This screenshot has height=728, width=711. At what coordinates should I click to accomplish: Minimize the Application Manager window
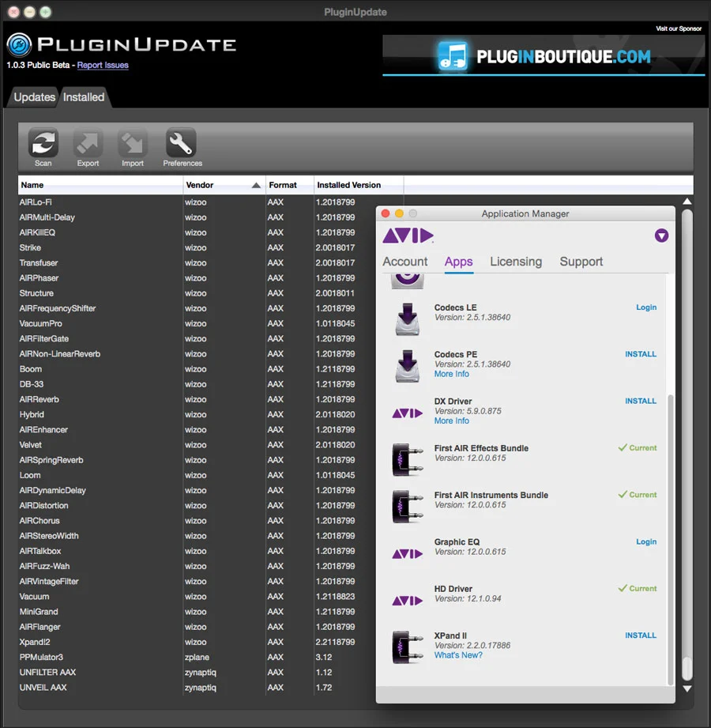click(399, 213)
